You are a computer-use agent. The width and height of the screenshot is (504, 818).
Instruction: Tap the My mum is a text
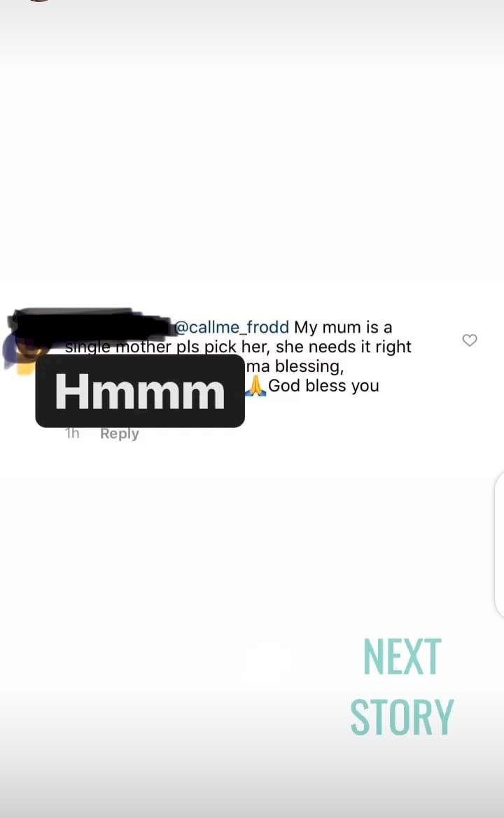(343, 327)
